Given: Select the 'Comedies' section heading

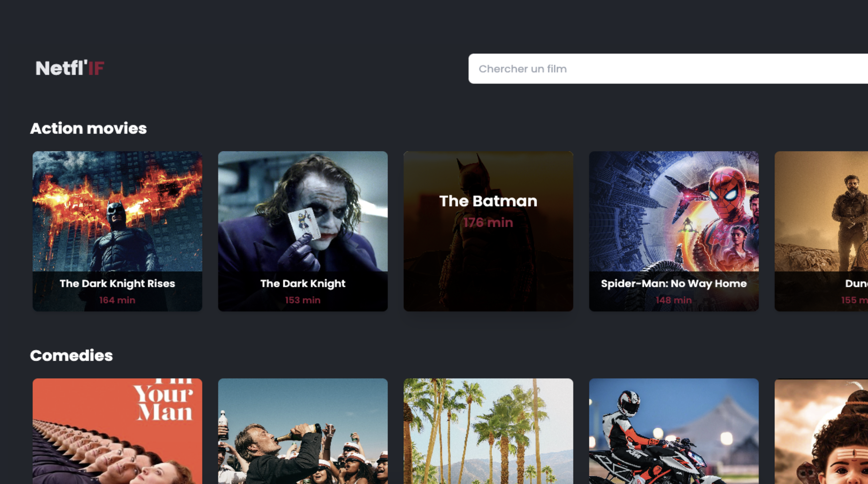Looking at the screenshot, I should [72, 356].
